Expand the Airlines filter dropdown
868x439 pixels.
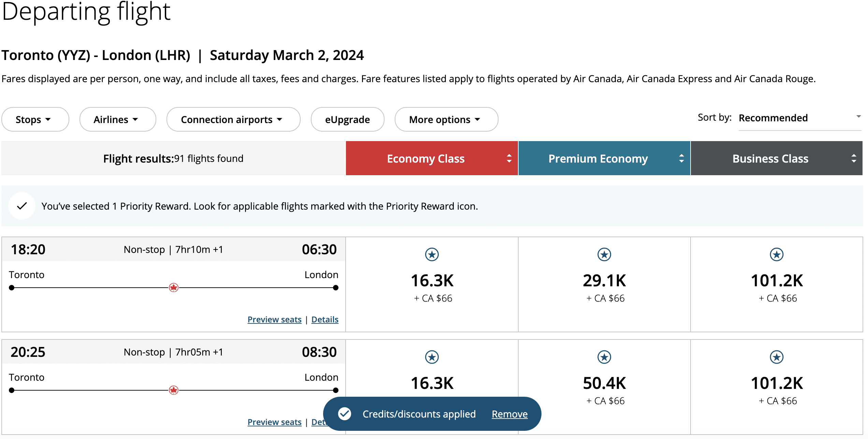(x=117, y=120)
